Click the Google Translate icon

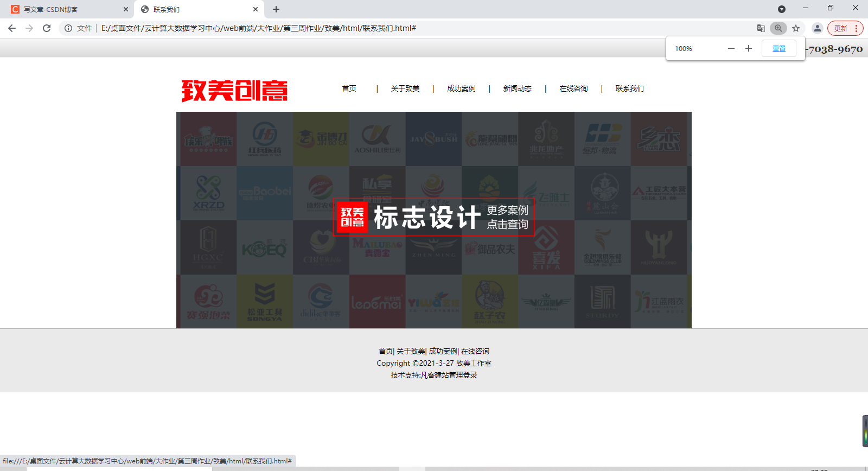coord(761,28)
